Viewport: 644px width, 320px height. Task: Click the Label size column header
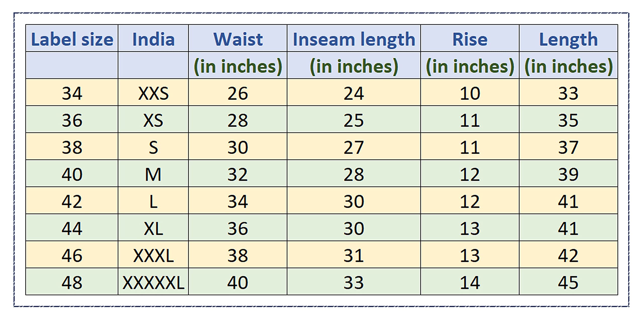point(72,39)
